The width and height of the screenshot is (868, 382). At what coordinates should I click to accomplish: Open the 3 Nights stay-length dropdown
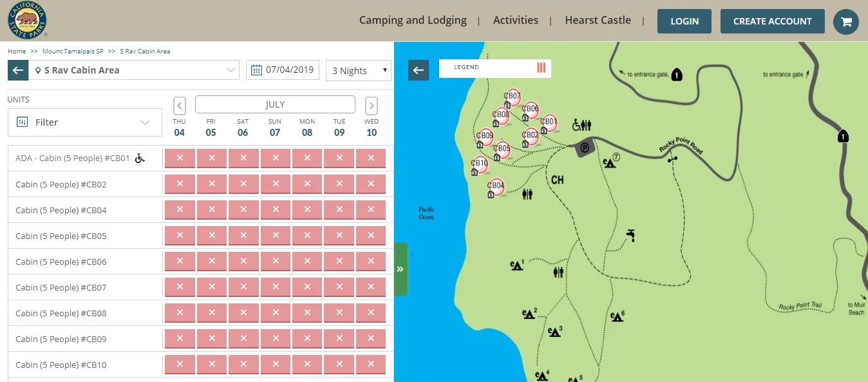[359, 70]
